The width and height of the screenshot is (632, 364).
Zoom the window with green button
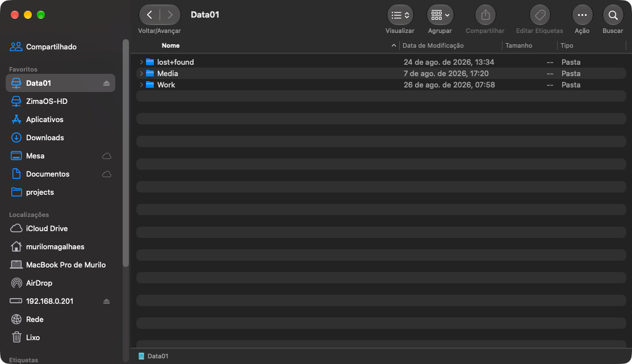[41, 15]
